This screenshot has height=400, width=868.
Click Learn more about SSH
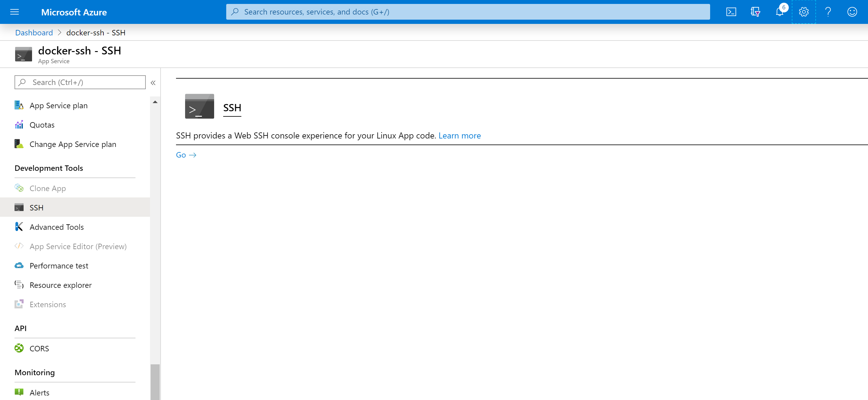(x=459, y=135)
